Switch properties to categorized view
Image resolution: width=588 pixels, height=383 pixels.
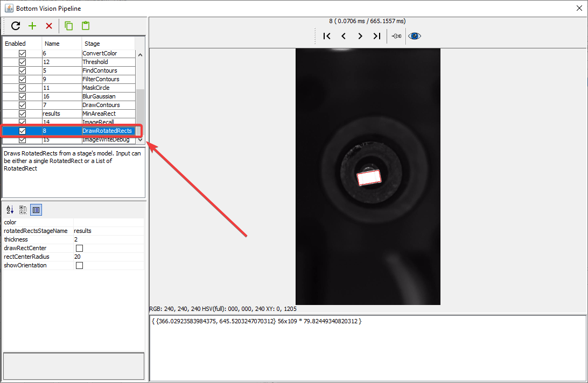pos(23,210)
